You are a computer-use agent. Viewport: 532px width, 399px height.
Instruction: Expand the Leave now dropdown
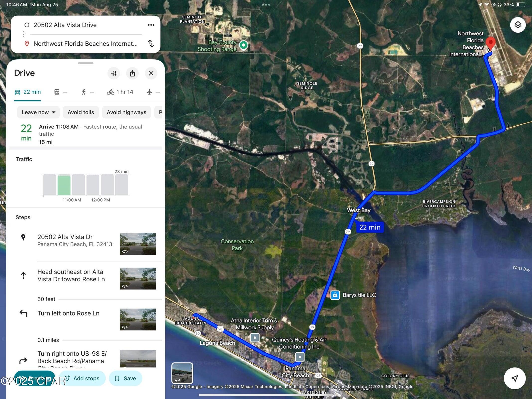pos(38,112)
